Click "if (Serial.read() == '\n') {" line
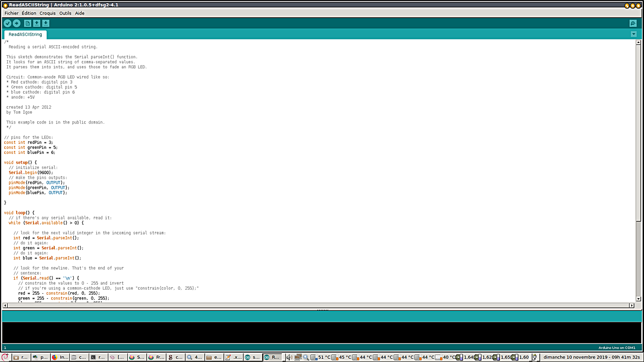 click(x=46, y=278)
